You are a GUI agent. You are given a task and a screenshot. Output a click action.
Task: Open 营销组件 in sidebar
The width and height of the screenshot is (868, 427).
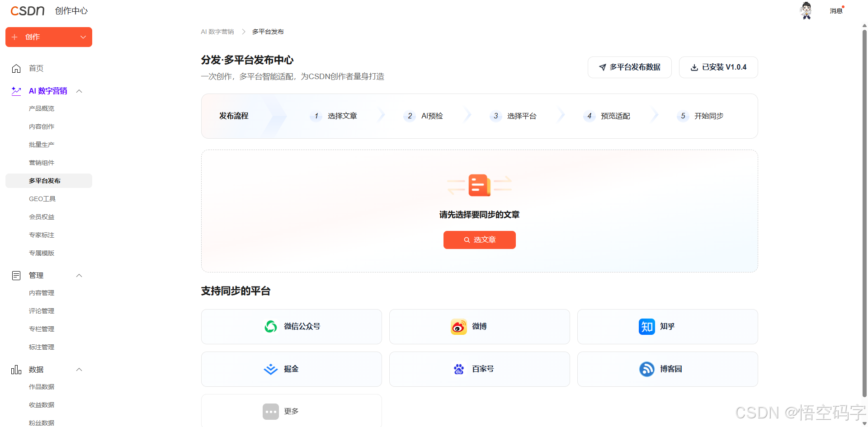click(x=42, y=163)
